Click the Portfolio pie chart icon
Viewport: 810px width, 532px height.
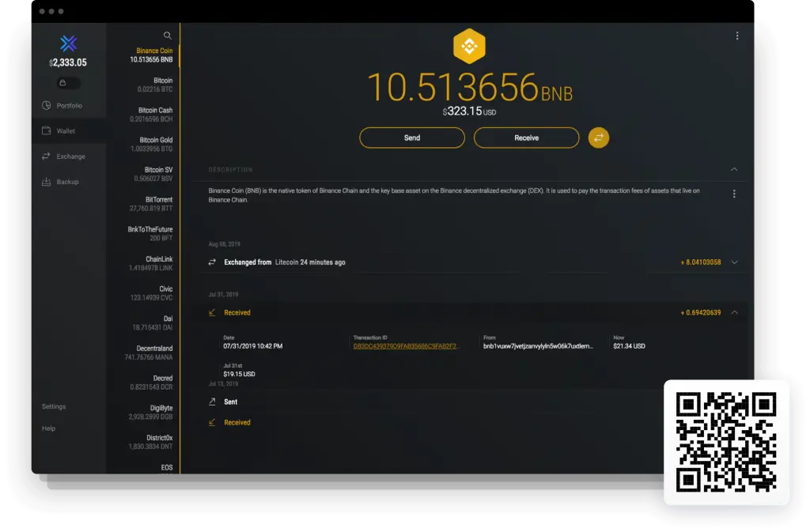tap(47, 105)
